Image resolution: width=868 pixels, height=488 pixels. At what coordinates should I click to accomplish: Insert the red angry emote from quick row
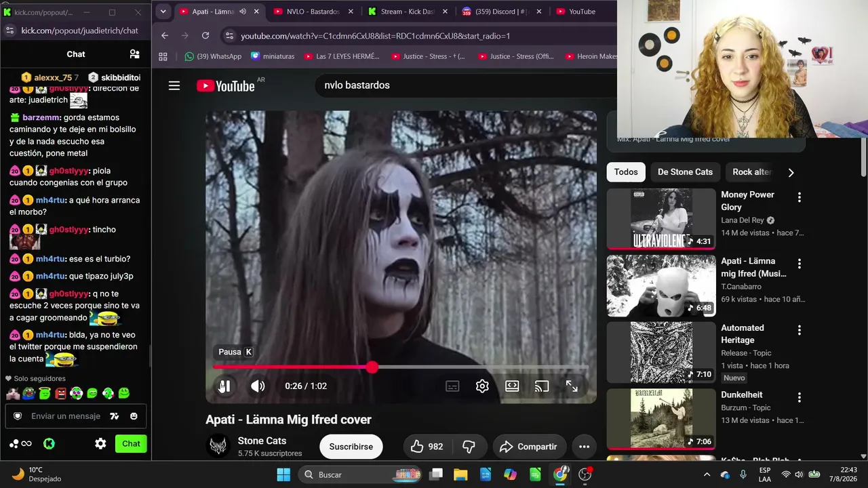coord(60,393)
